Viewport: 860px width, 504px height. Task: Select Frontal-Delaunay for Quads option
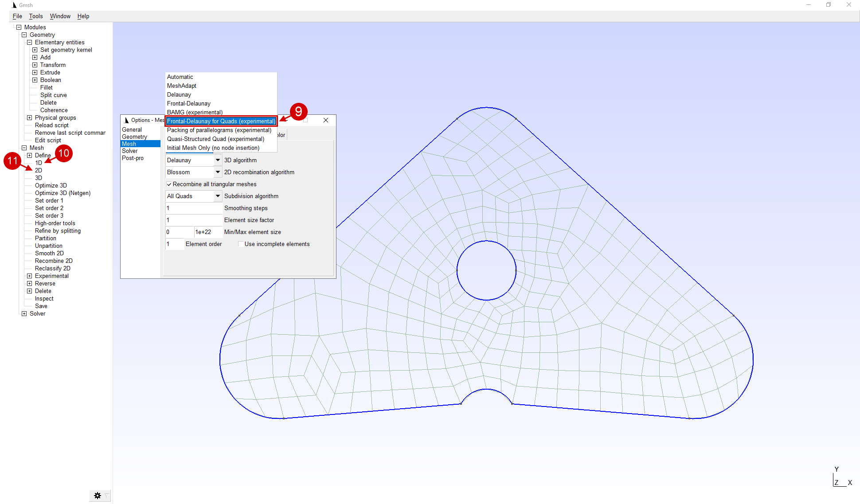(221, 121)
